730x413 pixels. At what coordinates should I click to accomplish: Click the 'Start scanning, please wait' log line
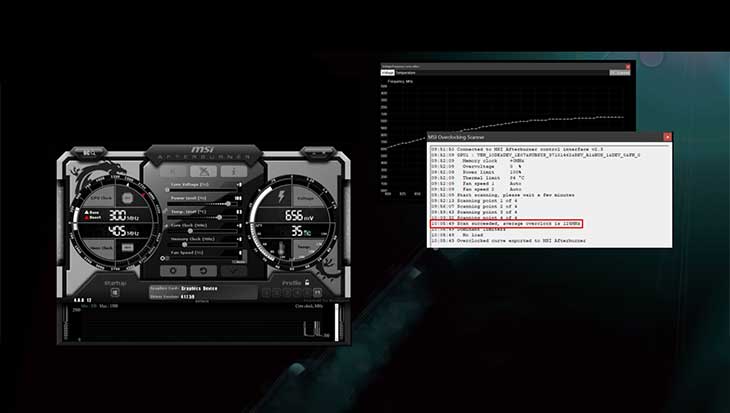coord(502,195)
